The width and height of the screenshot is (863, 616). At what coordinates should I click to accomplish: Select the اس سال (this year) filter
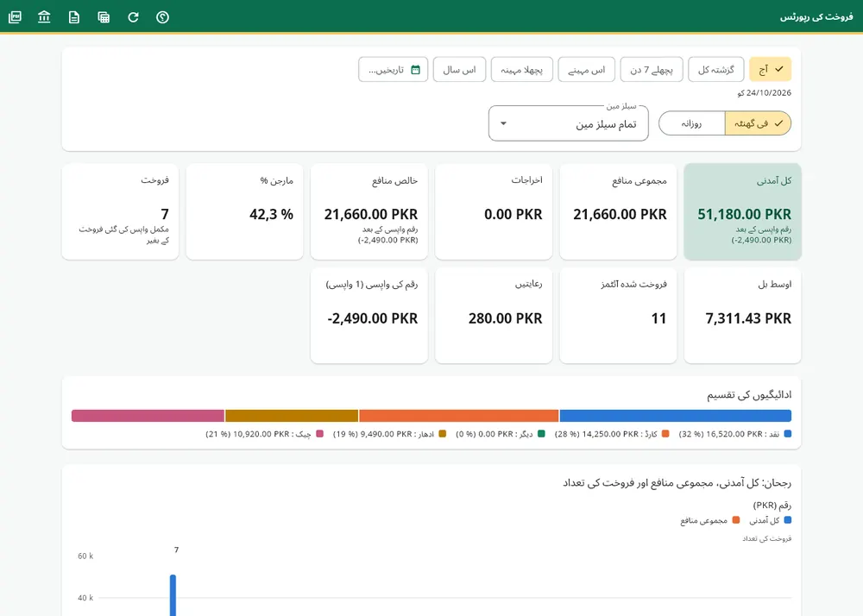point(460,69)
